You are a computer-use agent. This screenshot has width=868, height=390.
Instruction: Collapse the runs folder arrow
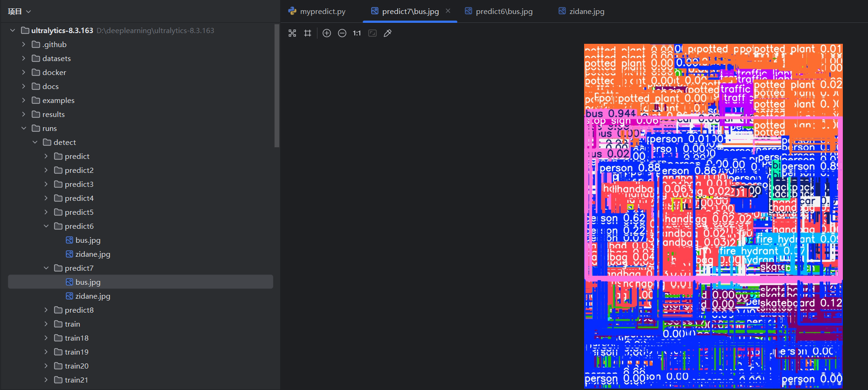point(24,128)
